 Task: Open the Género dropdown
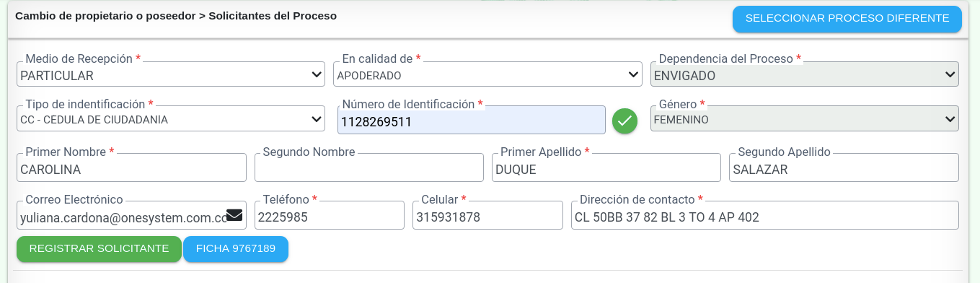805,119
